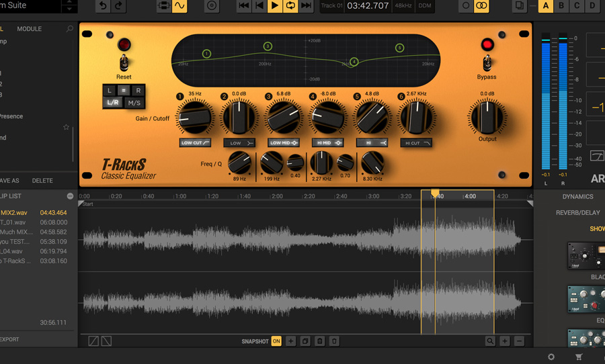Viewport: 605px width, 364px height.
Task: Click the 2.27 KHz frequency knob
Action: [321, 163]
